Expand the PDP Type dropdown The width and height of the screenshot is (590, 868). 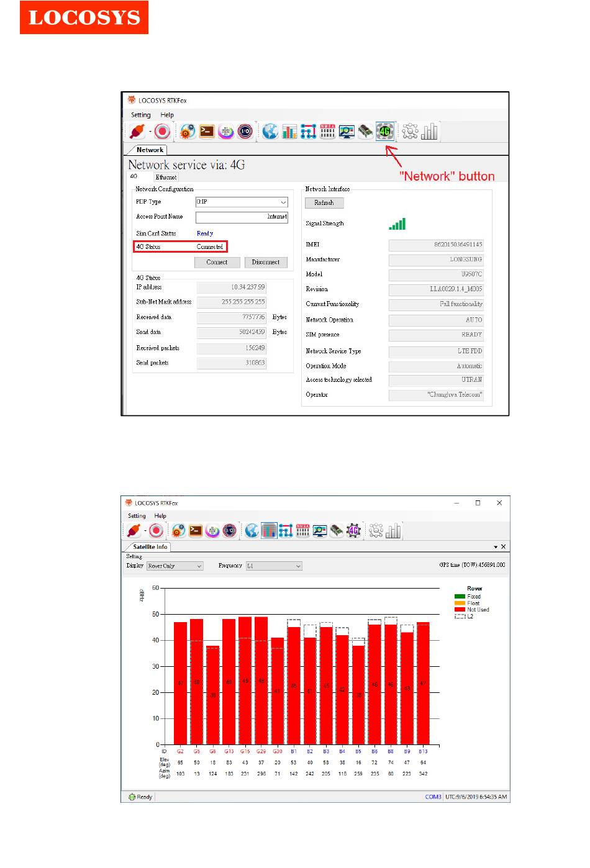(x=283, y=202)
